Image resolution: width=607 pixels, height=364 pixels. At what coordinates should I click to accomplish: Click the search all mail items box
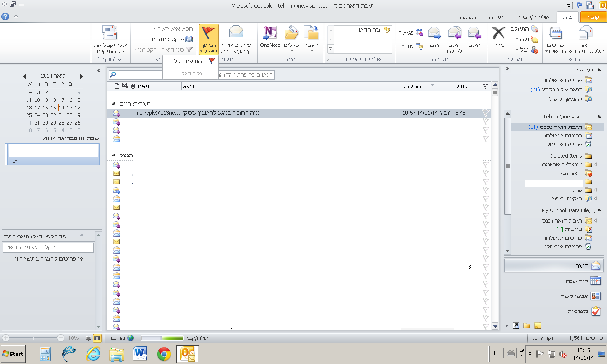pyautogui.click(x=192, y=75)
